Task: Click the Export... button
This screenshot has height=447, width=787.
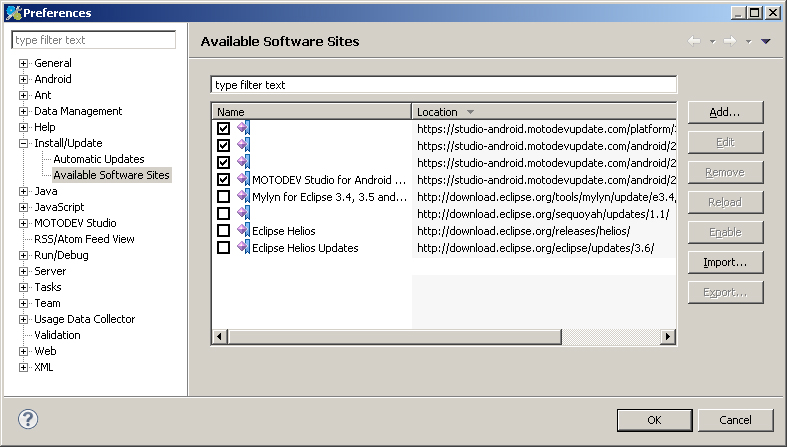Action: [725, 292]
